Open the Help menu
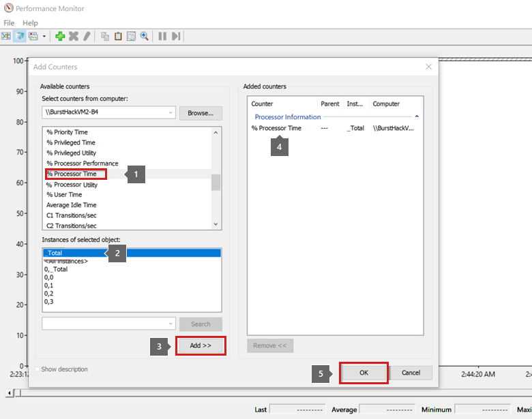Viewport: 532px width, 419px height. click(30, 22)
